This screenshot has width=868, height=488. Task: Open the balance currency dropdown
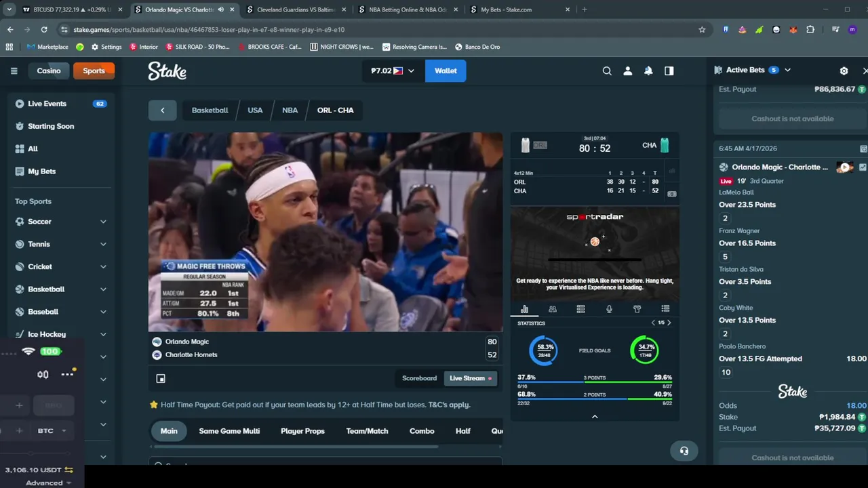392,70
